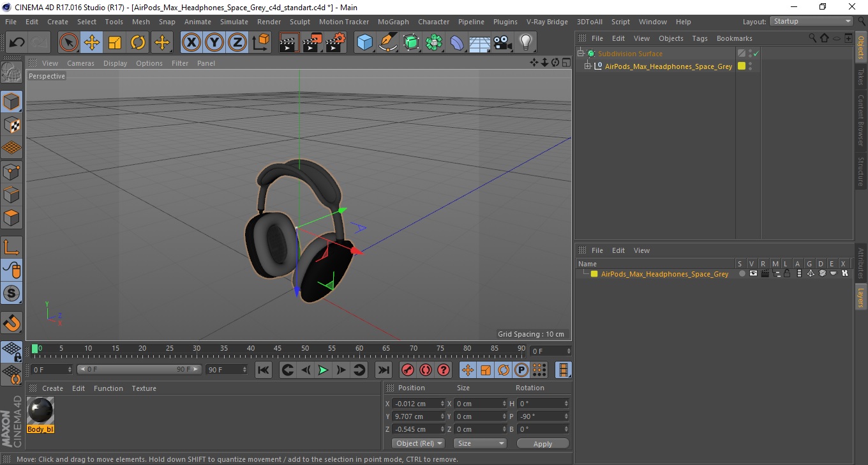This screenshot has width=868, height=465.
Task: Toggle Position keyframe recording
Action: coord(468,370)
